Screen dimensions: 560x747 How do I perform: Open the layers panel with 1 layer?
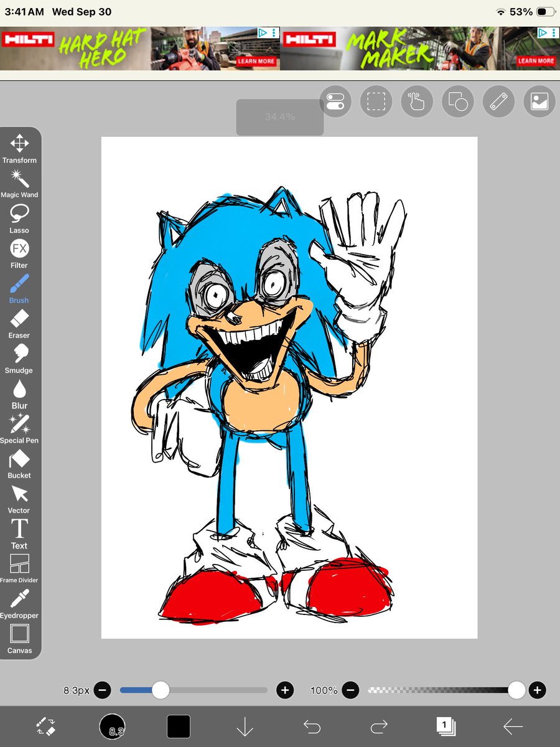[446, 726]
